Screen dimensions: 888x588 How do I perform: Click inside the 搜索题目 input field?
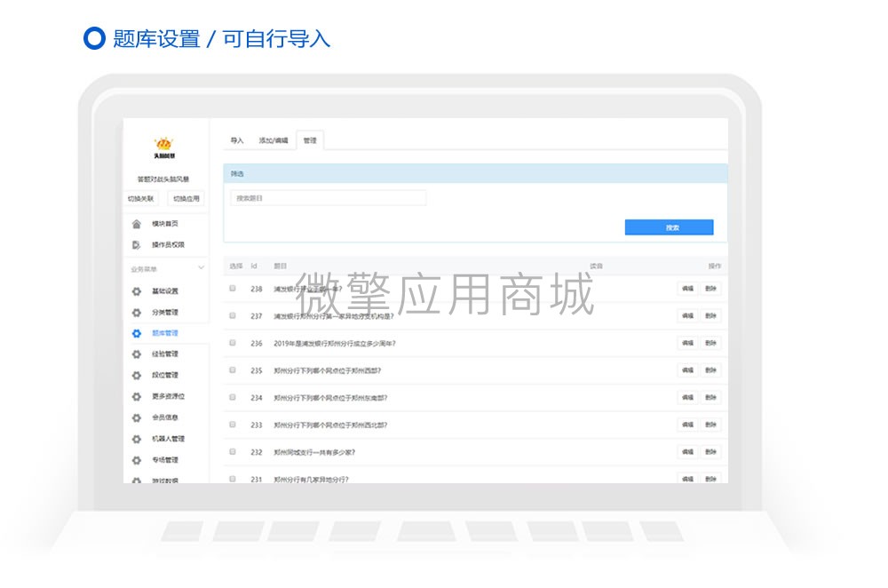pos(329,196)
